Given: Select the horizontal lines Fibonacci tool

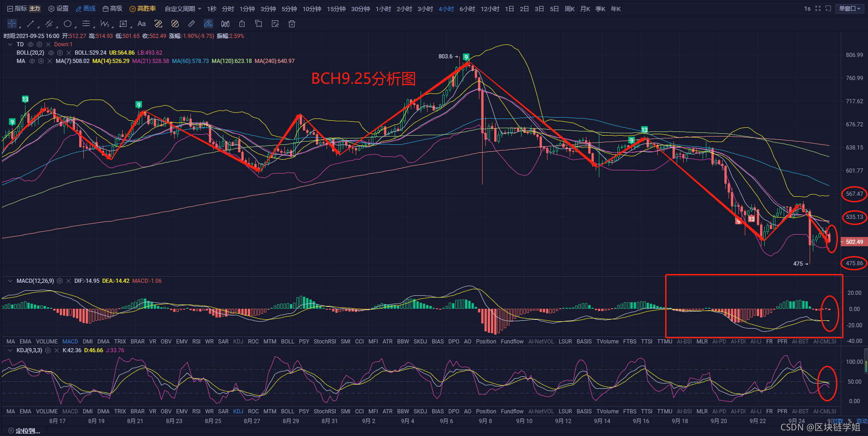Looking at the screenshot, I should [x=86, y=24].
